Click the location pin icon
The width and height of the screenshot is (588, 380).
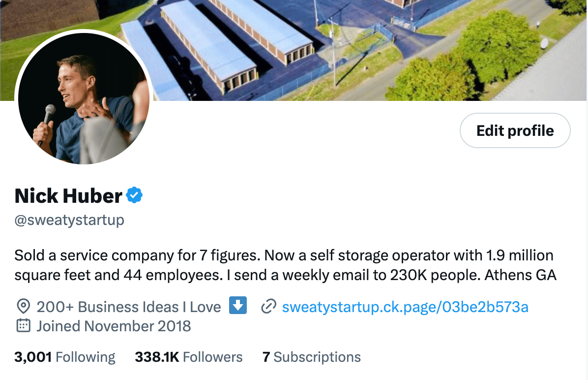[x=23, y=306]
